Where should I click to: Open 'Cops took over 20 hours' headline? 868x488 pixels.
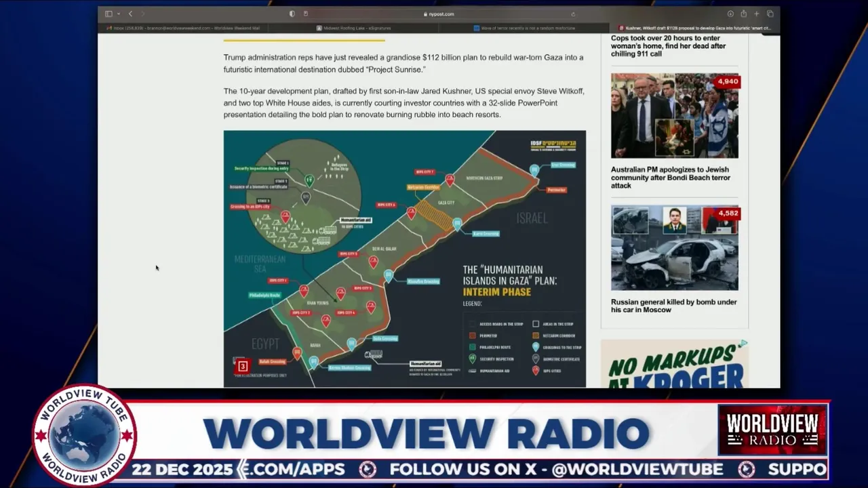coord(669,46)
